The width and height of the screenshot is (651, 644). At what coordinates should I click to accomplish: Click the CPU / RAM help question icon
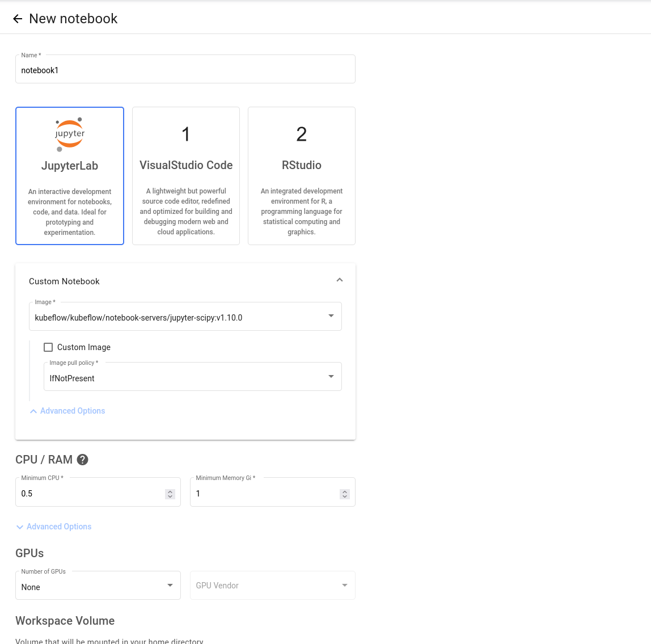[x=83, y=460]
